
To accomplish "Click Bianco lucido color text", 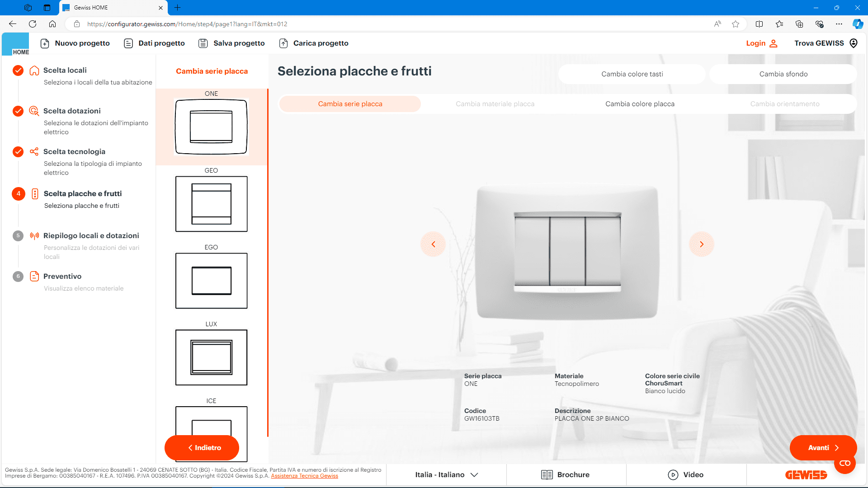I will [x=665, y=391].
